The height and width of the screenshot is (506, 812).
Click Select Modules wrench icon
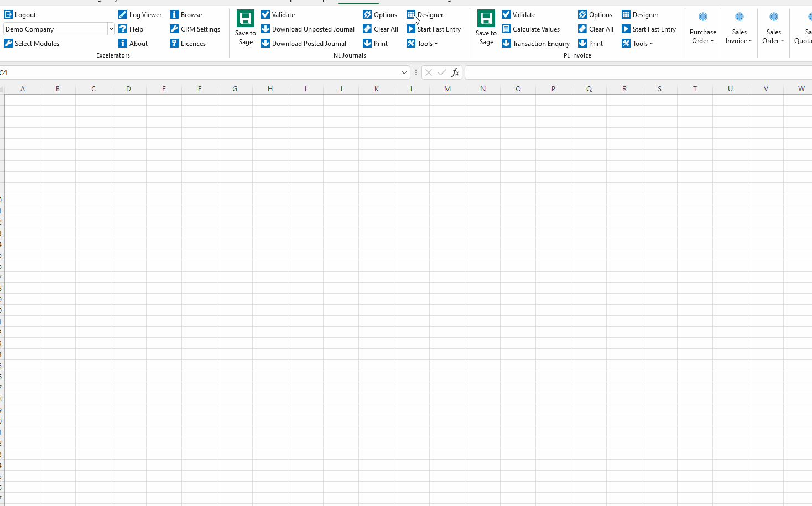pos(8,43)
